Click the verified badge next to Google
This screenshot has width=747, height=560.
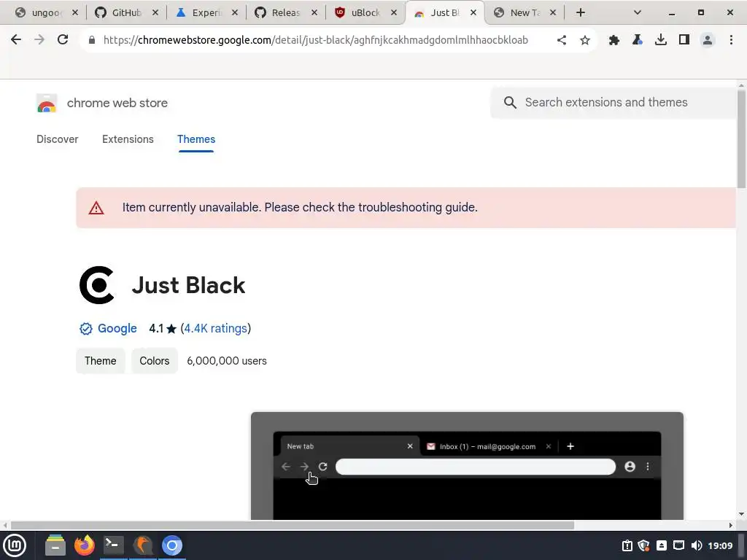click(86, 329)
